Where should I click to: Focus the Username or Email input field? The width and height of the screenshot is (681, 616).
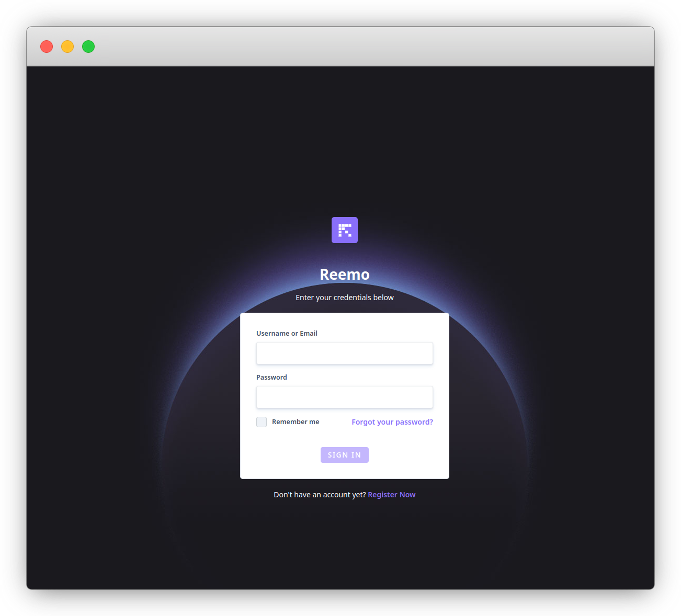click(x=344, y=353)
